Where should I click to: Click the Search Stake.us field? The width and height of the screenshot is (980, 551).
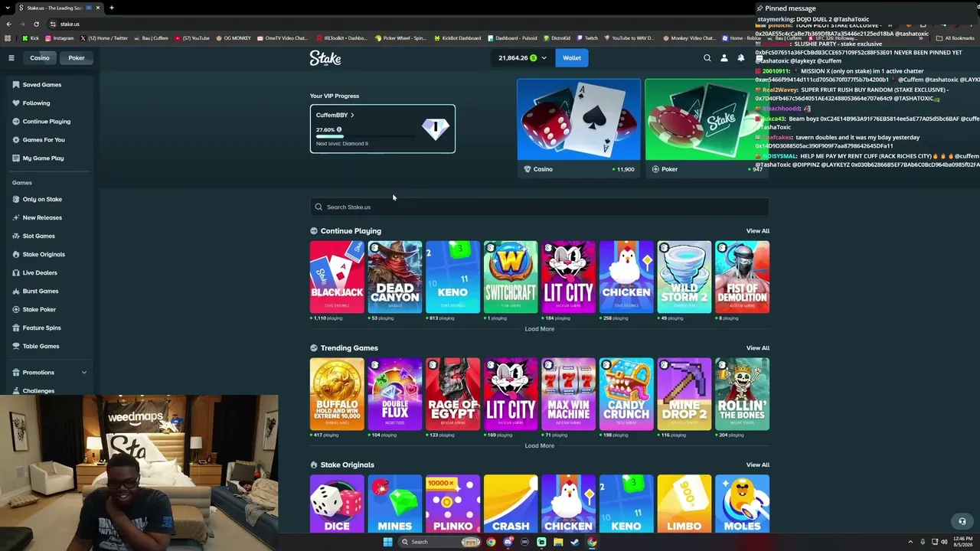(540, 207)
